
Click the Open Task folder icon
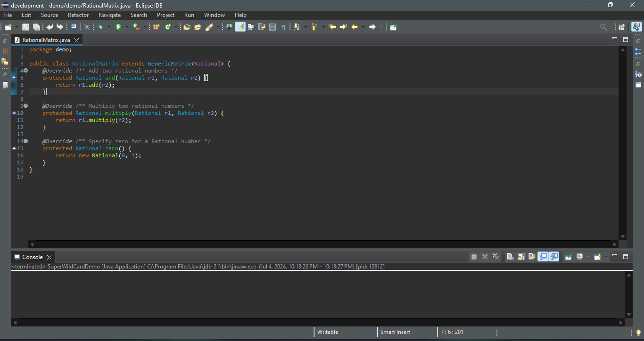click(198, 27)
